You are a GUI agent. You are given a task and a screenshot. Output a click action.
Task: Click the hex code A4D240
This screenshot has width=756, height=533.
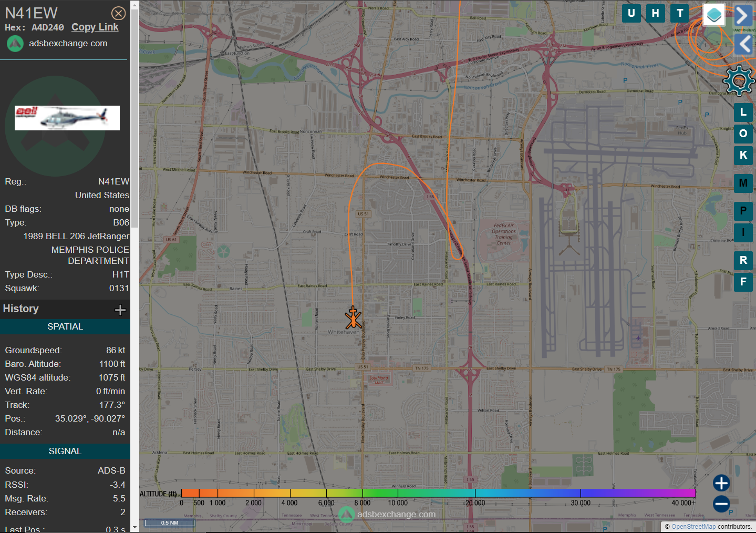[48, 27]
